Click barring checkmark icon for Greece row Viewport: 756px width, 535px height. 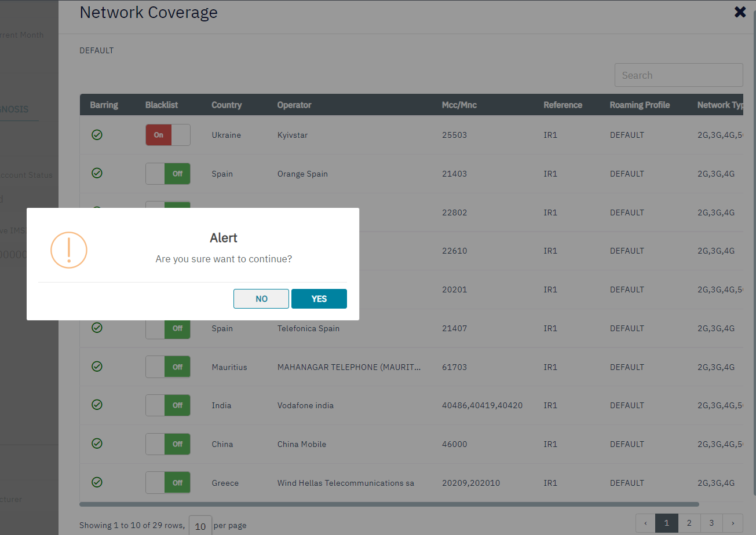[97, 482]
